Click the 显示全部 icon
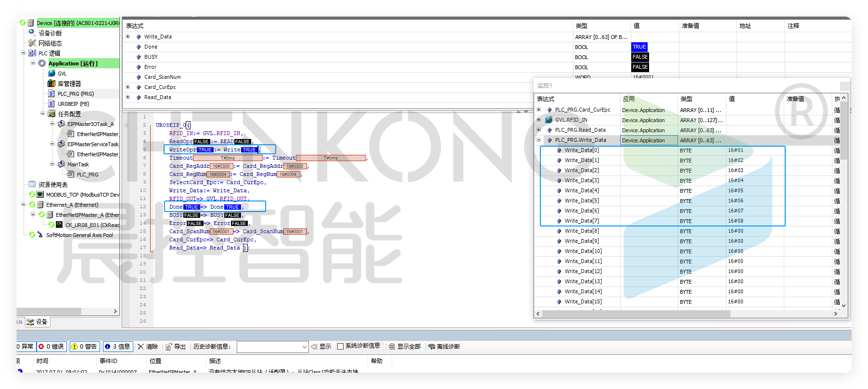The width and height of the screenshot is (868, 389). pyautogui.click(x=392, y=347)
